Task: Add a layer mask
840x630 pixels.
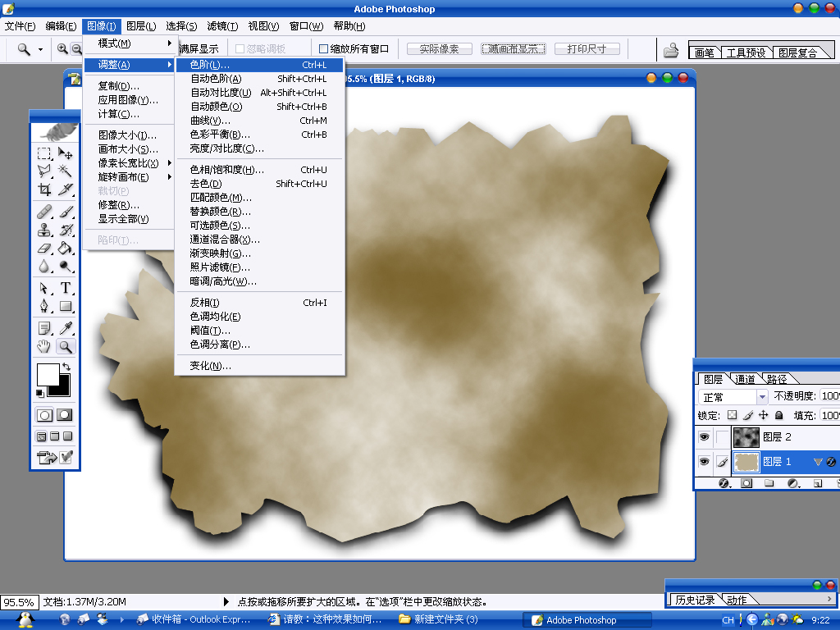Action: point(746,483)
